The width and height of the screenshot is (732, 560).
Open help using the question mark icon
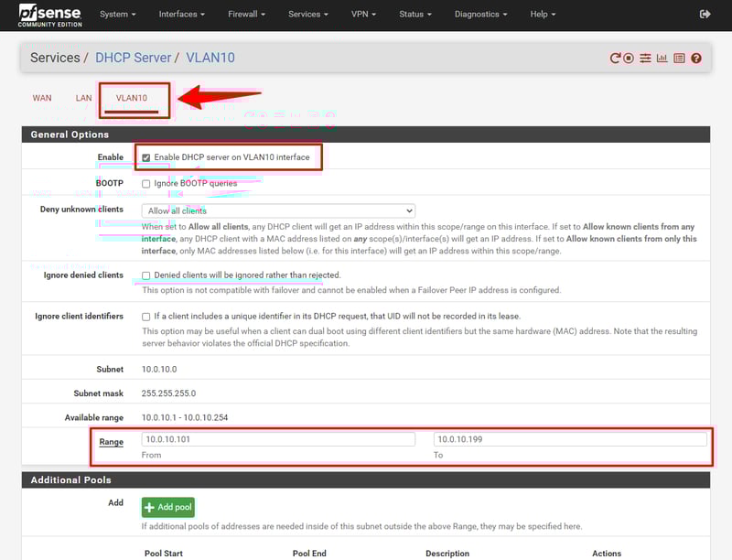click(695, 58)
